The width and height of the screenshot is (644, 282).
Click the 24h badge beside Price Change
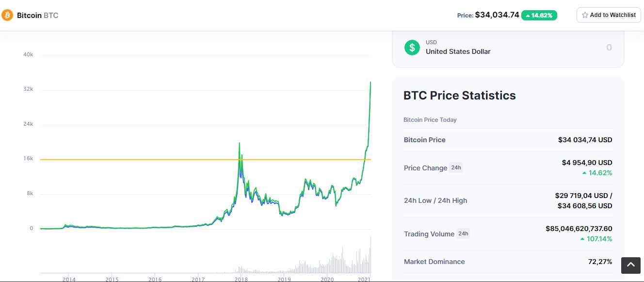[456, 168]
